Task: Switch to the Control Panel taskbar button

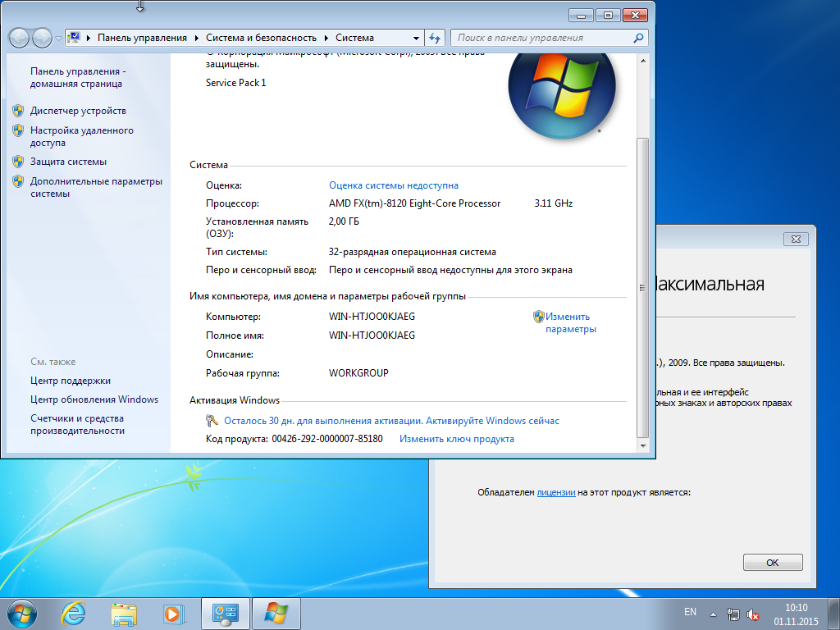Action: (225, 614)
